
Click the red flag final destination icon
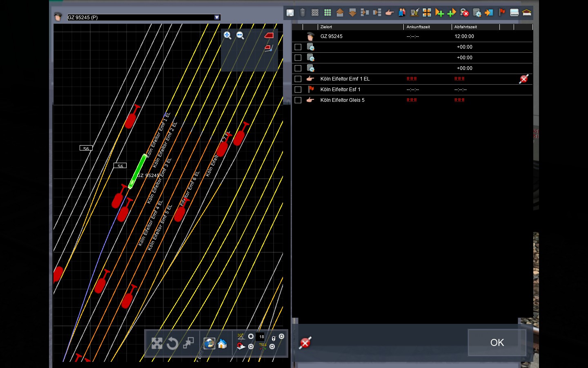pyautogui.click(x=502, y=13)
